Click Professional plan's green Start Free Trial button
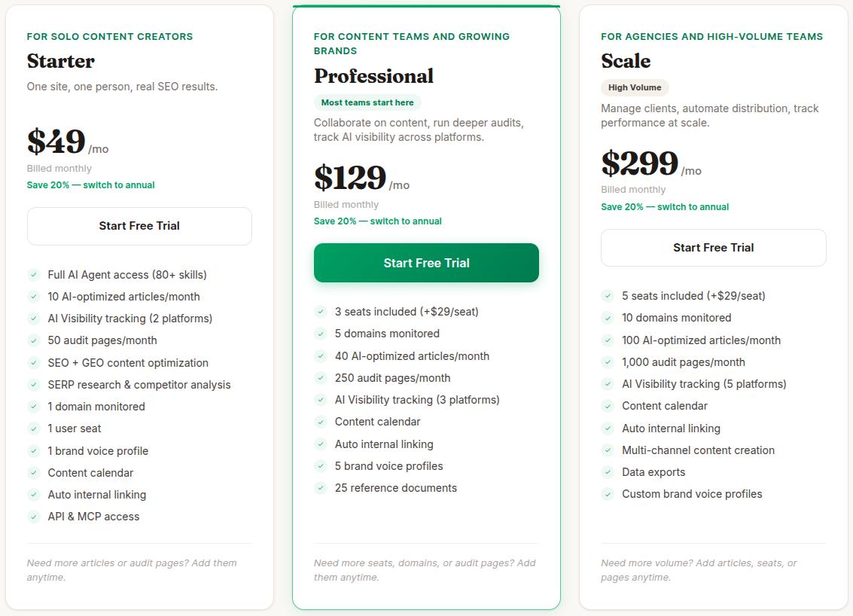 click(x=426, y=263)
